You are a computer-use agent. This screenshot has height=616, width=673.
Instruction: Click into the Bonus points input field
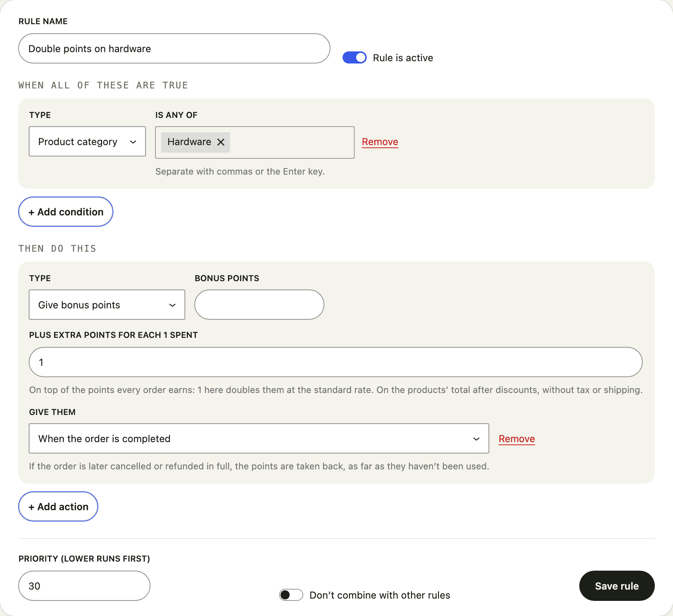coord(259,305)
